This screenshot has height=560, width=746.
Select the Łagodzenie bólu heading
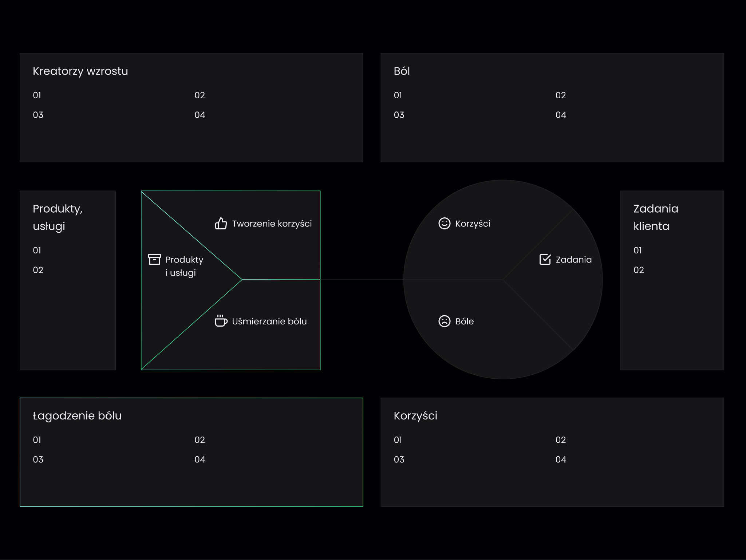(x=77, y=416)
